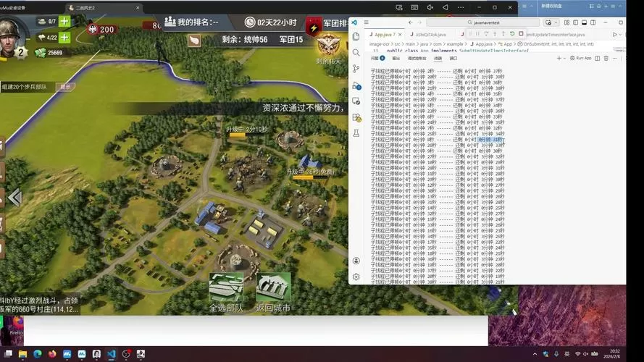Mute emulator volume icon in title bar

[430, 7]
